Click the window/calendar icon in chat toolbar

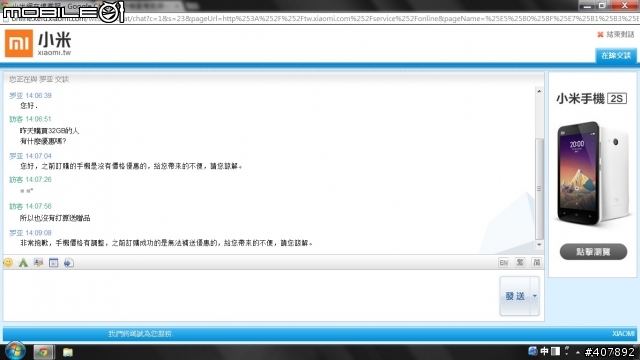(x=53, y=262)
